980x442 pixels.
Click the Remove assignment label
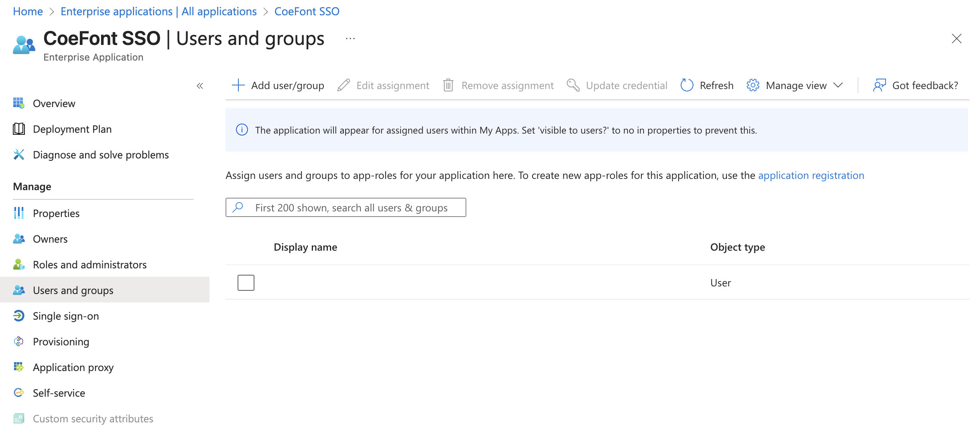[x=508, y=85]
